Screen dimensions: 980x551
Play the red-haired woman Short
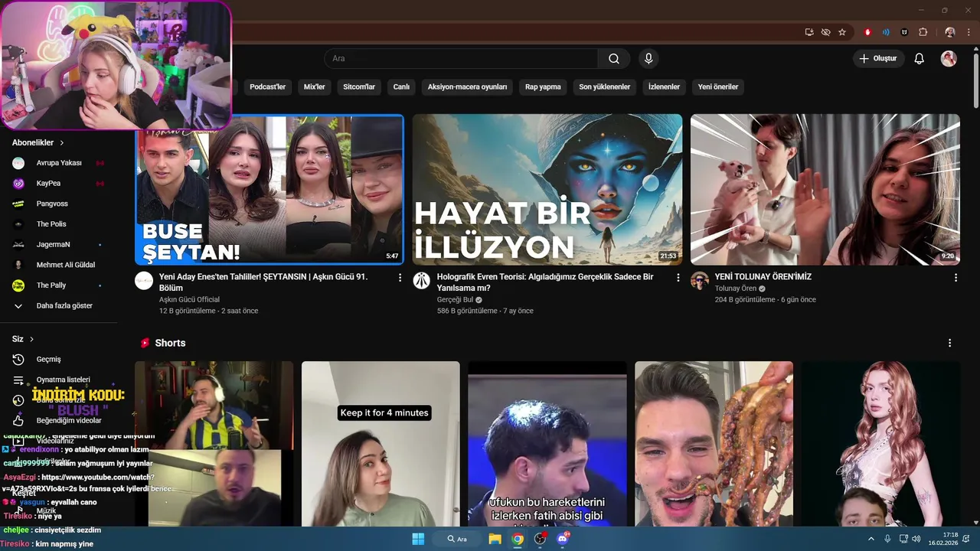pyautogui.click(x=880, y=444)
